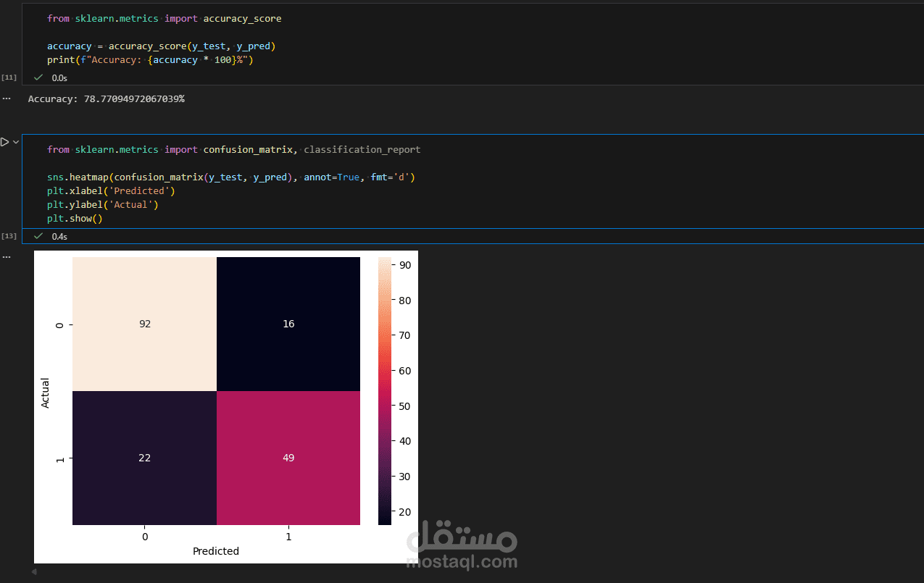Select the accuracy_score import line
The image size is (924, 583).
(x=165, y=18)
